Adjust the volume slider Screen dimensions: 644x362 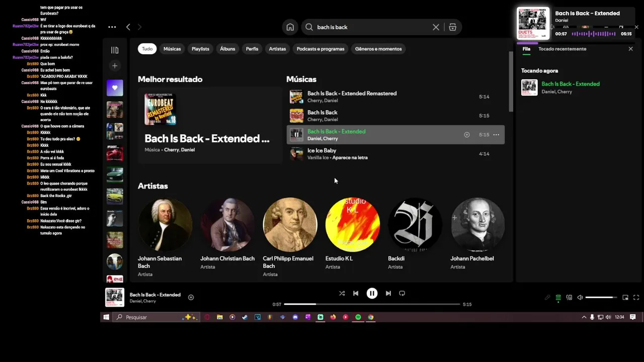(x=601, y=298)
